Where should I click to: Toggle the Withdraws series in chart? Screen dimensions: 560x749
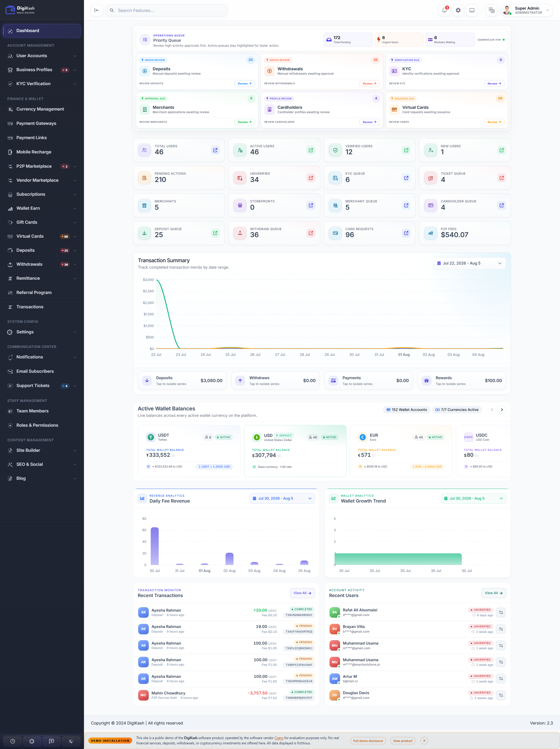[x=275, y=381]
